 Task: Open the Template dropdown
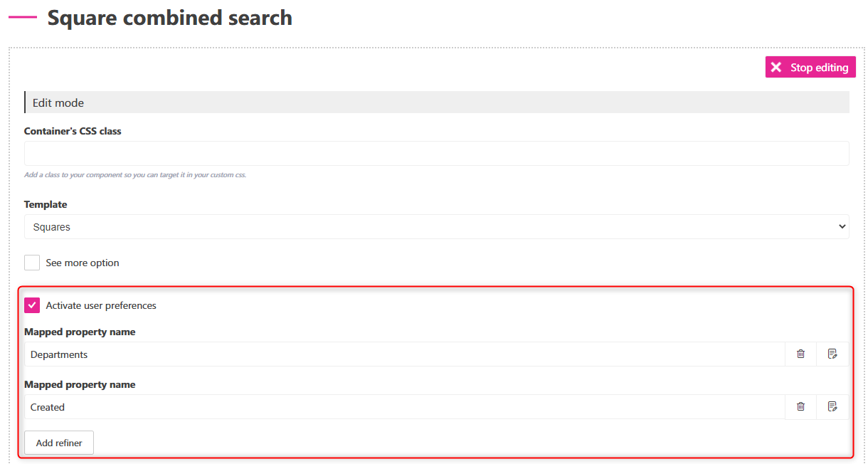436,226
